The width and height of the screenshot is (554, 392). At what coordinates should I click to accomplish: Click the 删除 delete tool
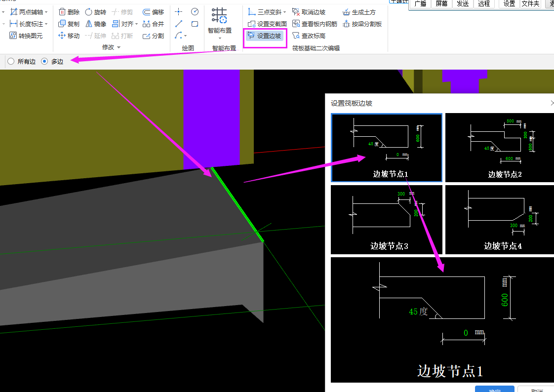coord(69,12)
